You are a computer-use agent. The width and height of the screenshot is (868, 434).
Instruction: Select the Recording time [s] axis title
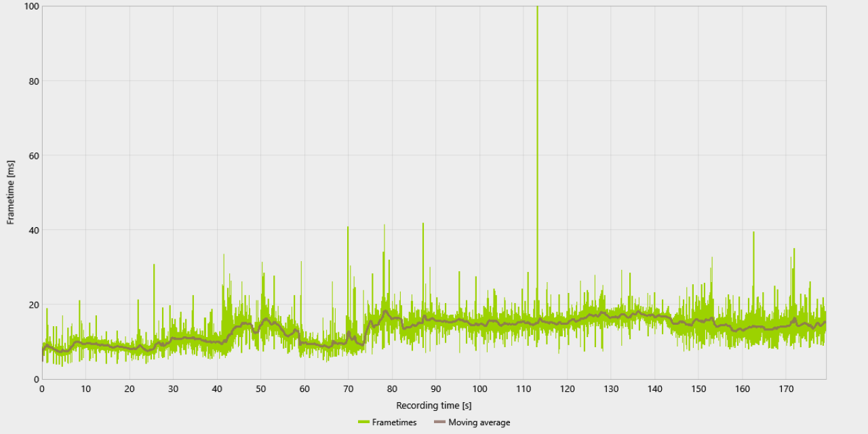[434, 406]
